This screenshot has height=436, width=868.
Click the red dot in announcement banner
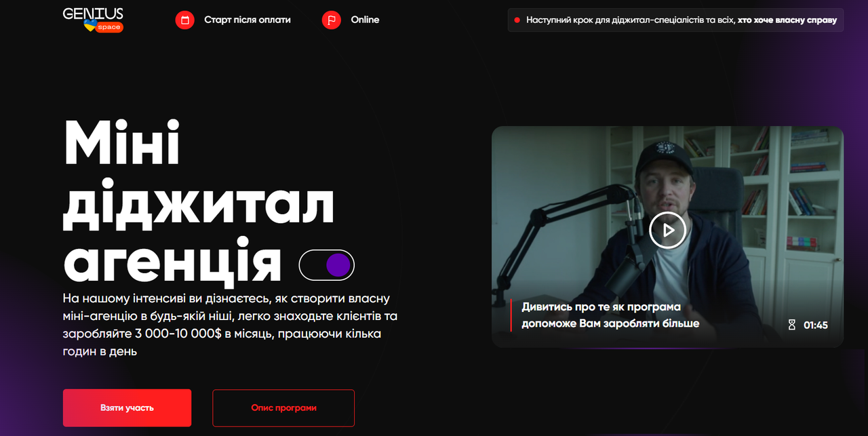517,20
